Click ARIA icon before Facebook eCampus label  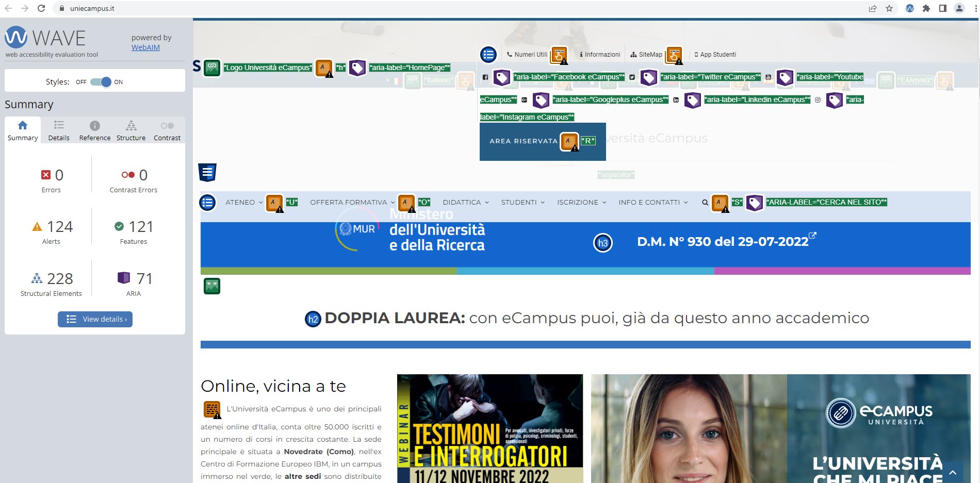point(501,77)
